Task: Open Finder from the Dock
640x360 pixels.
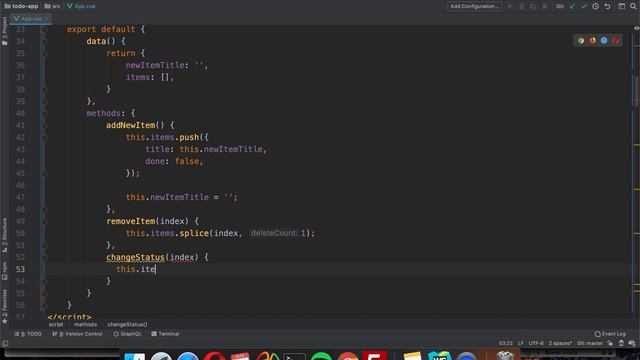Action: click(x=134, y=356)
